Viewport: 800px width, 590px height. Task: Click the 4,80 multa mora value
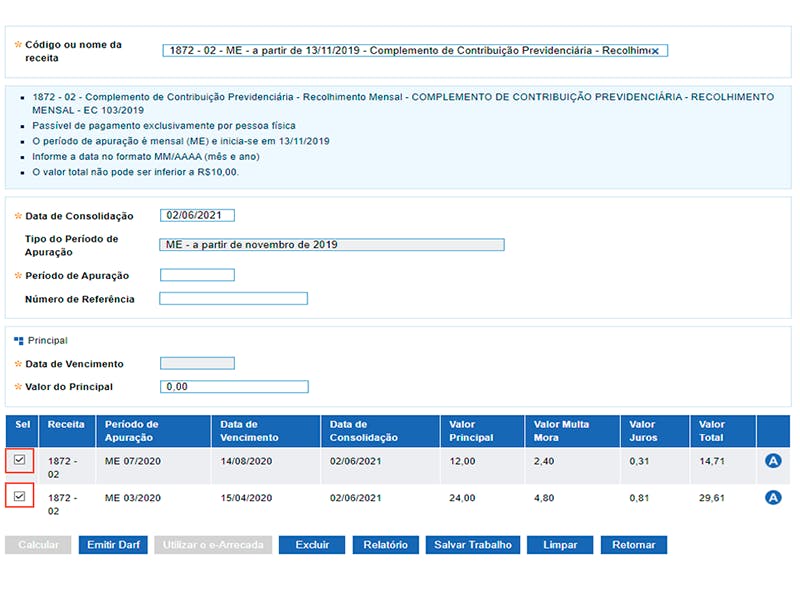544,498
